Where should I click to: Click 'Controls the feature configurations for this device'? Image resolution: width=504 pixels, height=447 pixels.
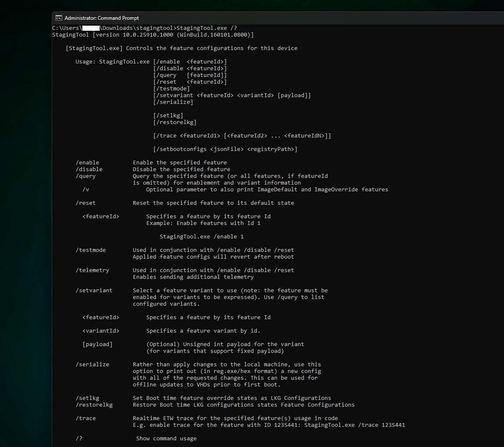211,48
